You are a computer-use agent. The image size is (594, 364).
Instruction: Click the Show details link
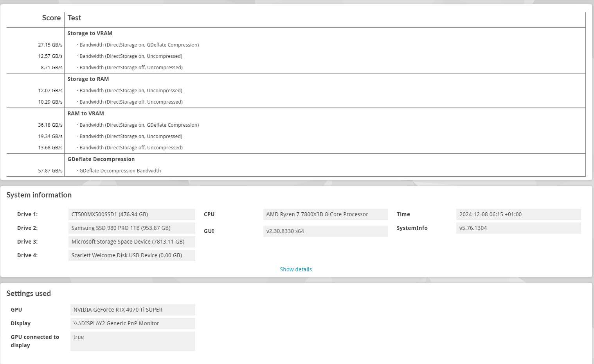click(296, 269)
